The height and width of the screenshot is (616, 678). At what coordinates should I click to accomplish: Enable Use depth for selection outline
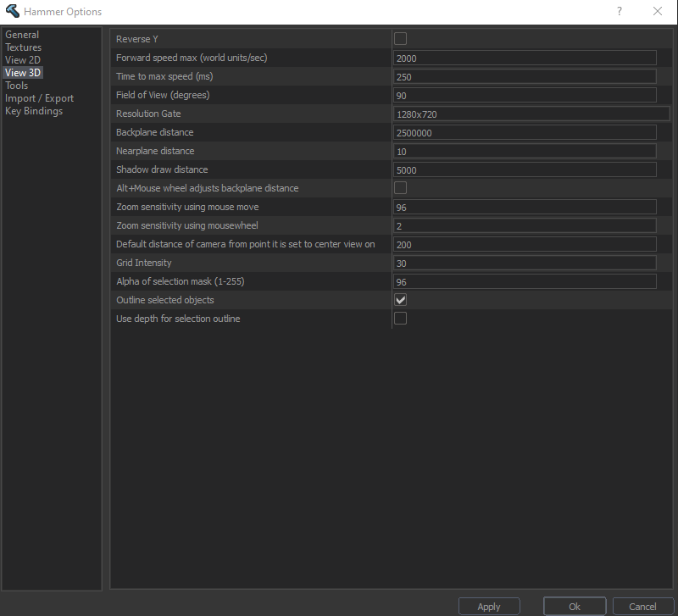point(399,319)
